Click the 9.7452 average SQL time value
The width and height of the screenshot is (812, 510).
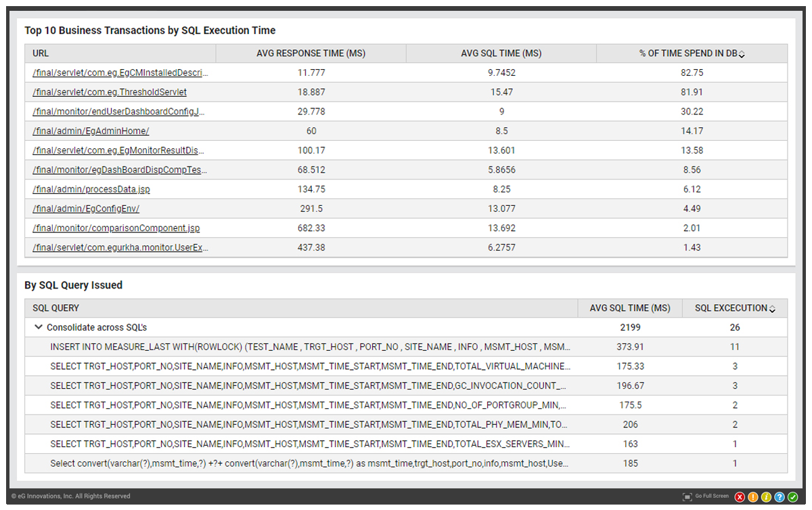point(501,72)
